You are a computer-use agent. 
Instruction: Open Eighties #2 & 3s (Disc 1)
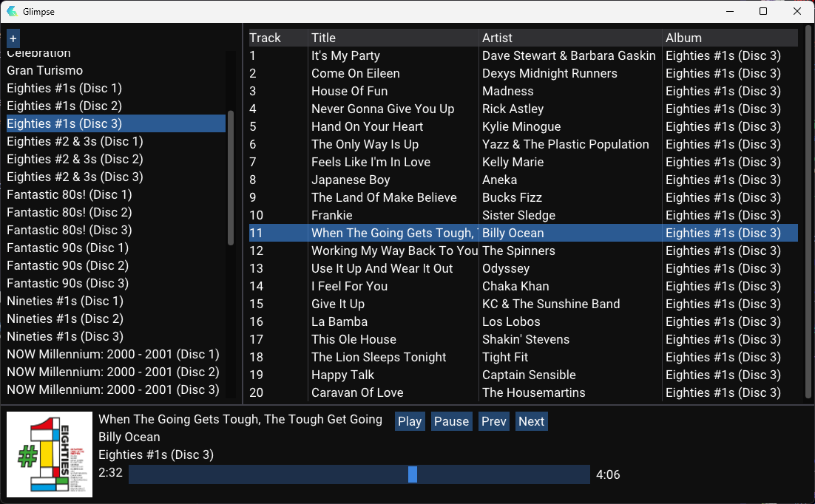[x=75, y=141]
